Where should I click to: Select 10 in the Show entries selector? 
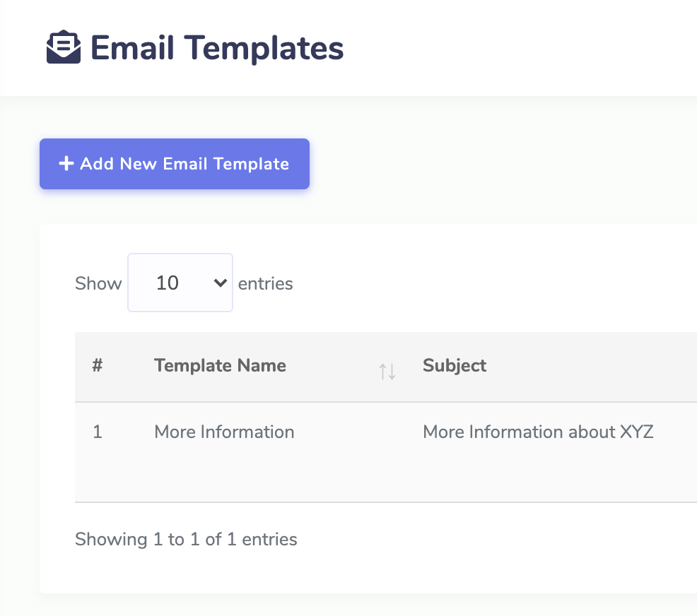coord(180,283)
